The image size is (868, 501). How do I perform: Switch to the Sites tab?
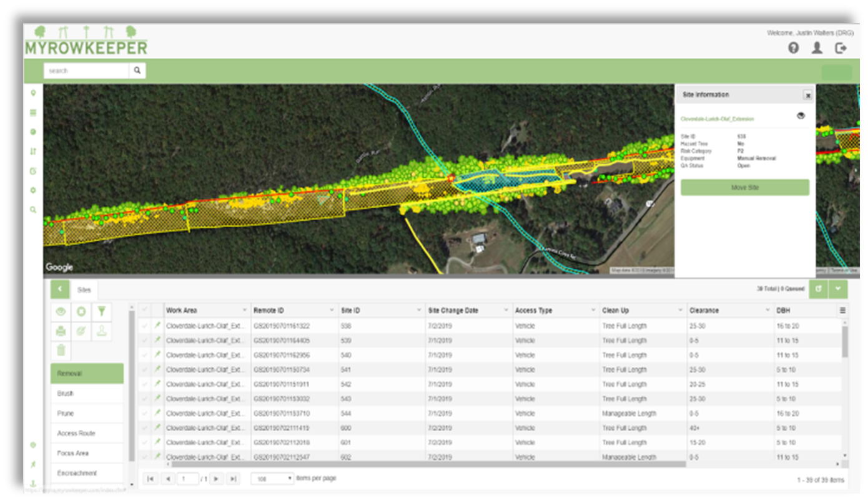click(84, 289)
